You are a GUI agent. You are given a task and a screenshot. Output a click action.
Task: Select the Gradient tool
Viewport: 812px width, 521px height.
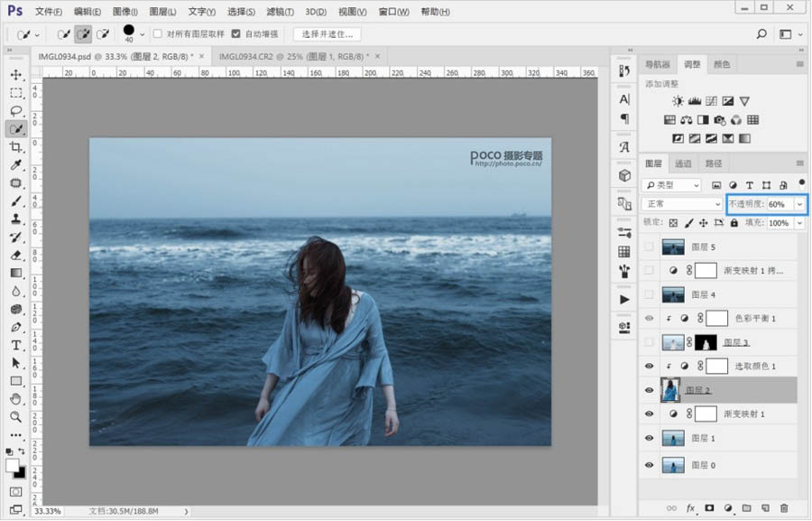coord(16,273)
